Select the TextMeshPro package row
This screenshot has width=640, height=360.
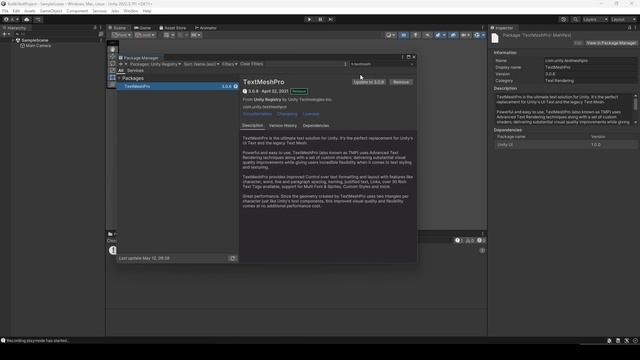point(178,87)
